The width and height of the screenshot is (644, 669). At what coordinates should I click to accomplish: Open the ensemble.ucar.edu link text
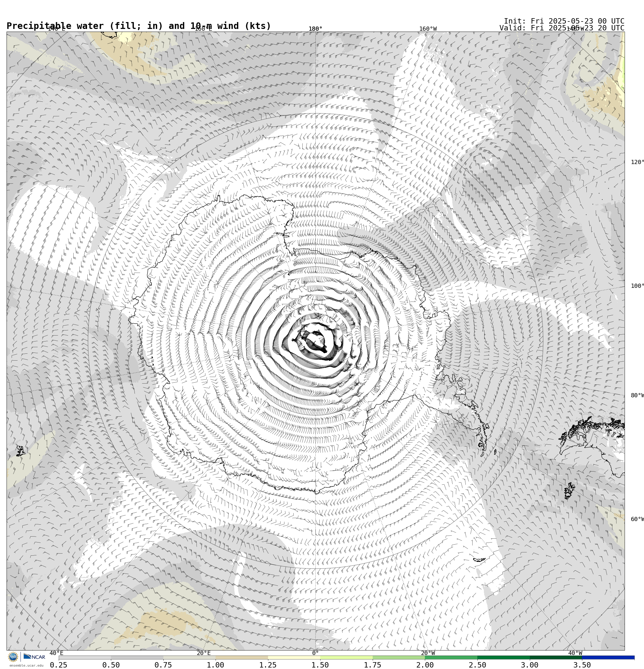[26, 665]
